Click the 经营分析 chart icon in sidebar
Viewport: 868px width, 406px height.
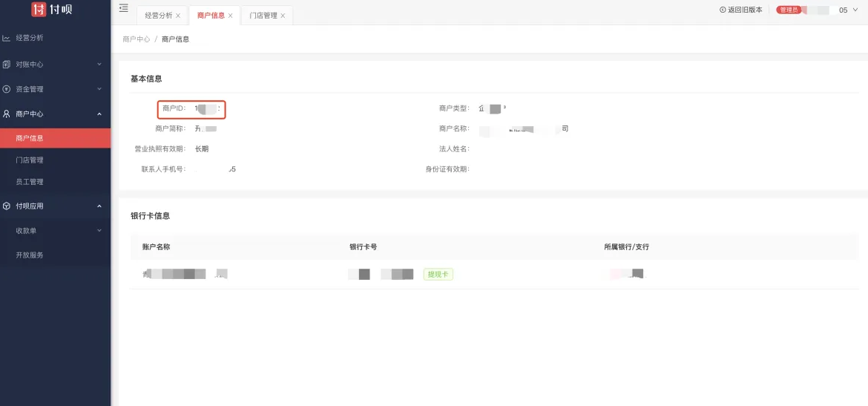(7, 38)
